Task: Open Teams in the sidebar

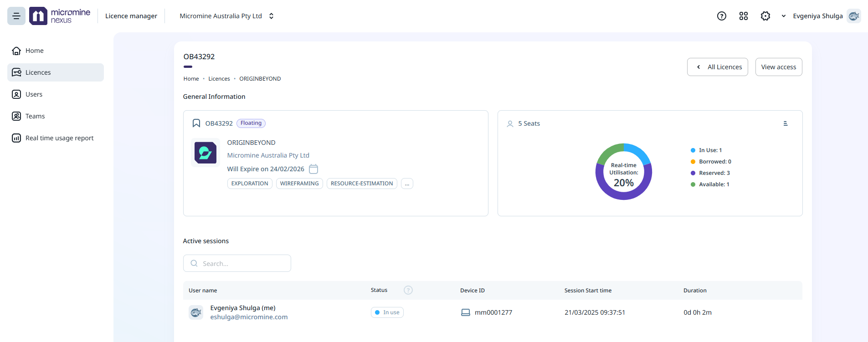Action: [x=35, y=116]
